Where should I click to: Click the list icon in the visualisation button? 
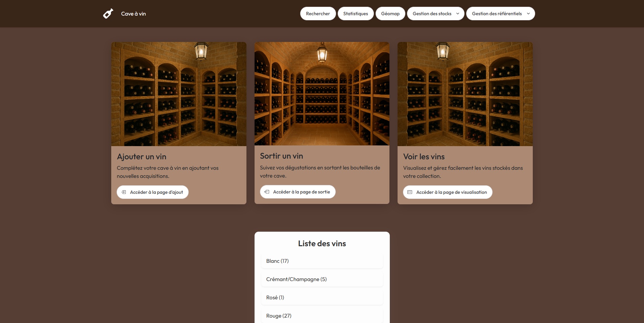pos(410,192)
